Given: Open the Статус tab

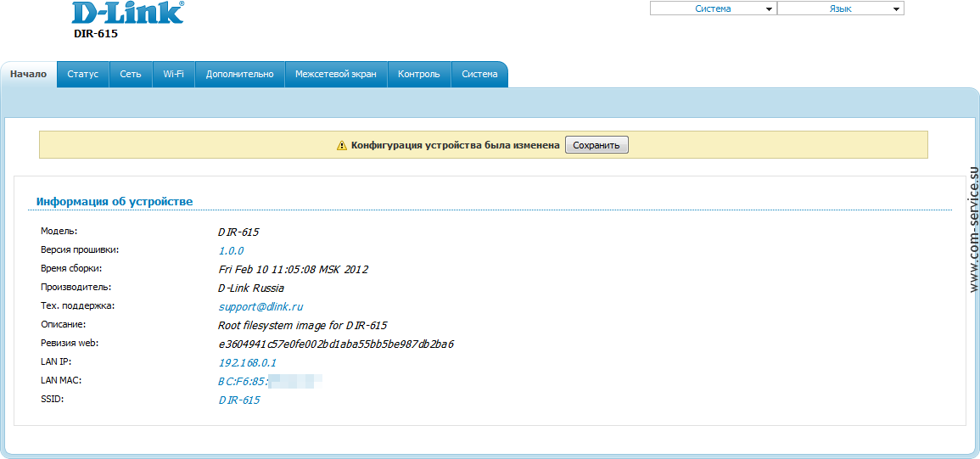Looking at the screenshot, I should (x=83, y=74).
